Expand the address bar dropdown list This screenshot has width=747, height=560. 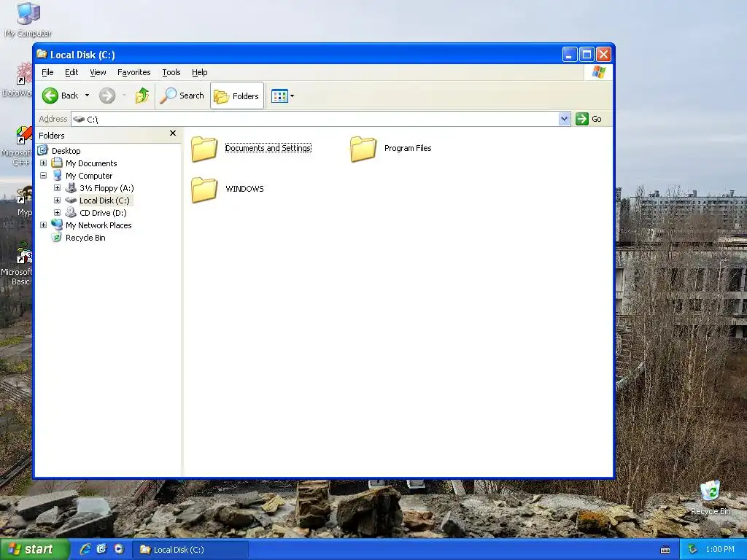[x=564, y=119]
